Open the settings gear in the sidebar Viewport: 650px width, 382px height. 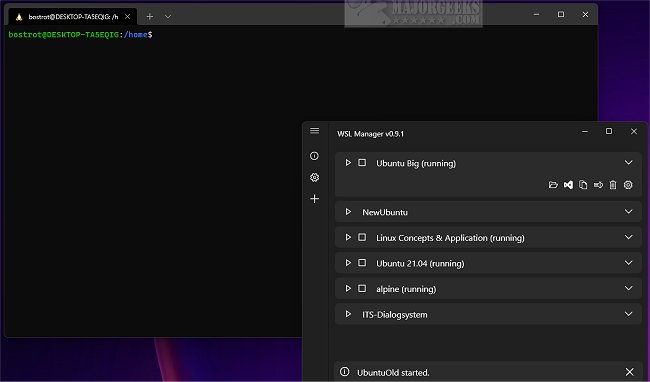(x=315, y=177)
